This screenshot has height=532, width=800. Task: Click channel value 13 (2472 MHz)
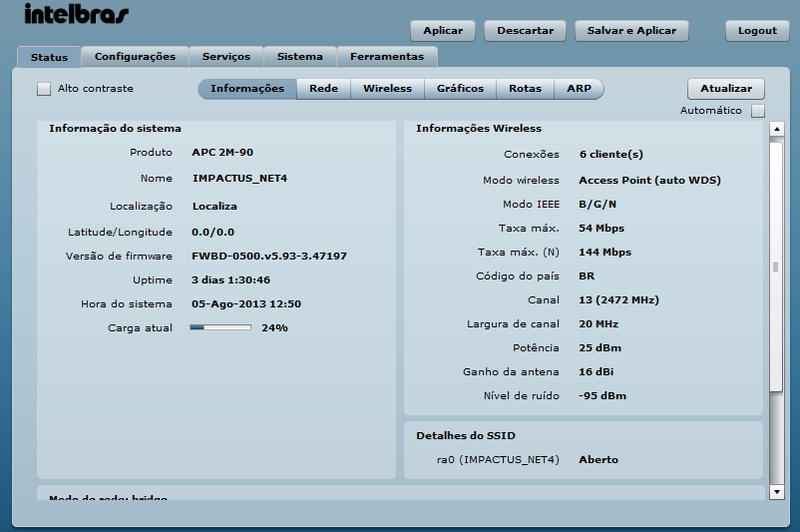pyautogui.click(x=619, y=300)
